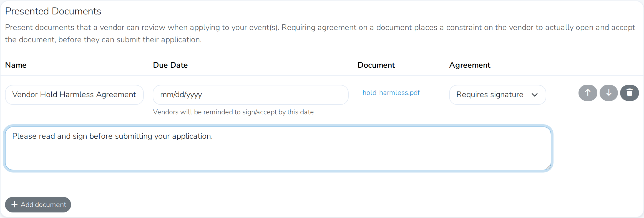
Task: Click the Agreement column header
Action: coord(470,65)
